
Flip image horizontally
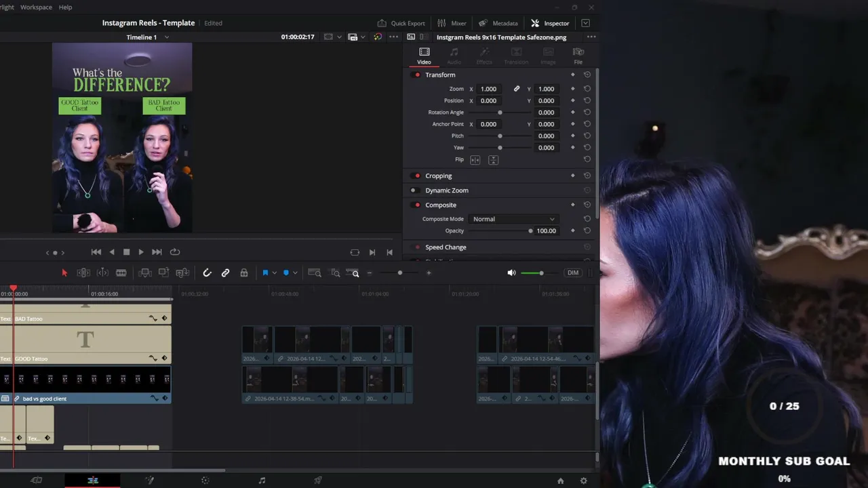click(475, 160)
